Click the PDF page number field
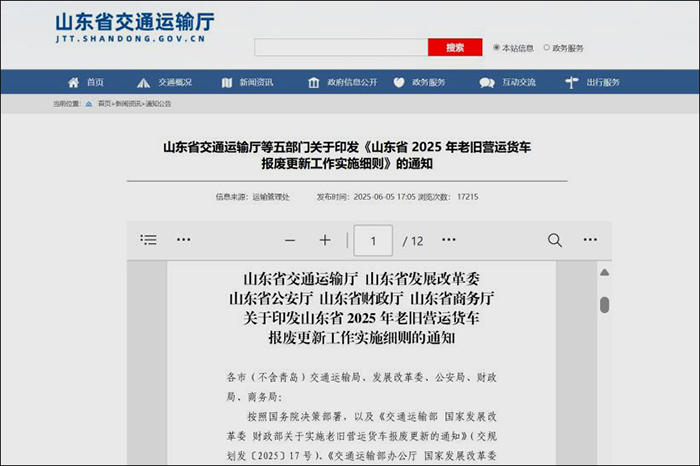The image size is (700, 466). pos(373,241)
